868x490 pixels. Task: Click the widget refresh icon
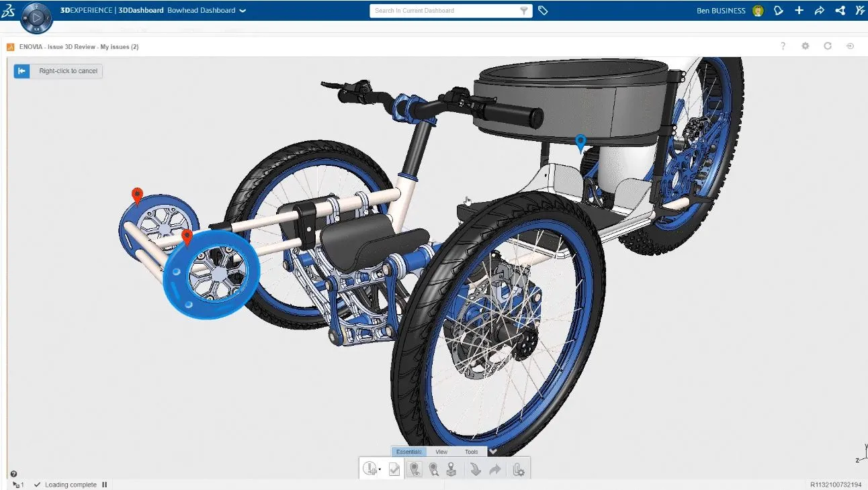828,46
